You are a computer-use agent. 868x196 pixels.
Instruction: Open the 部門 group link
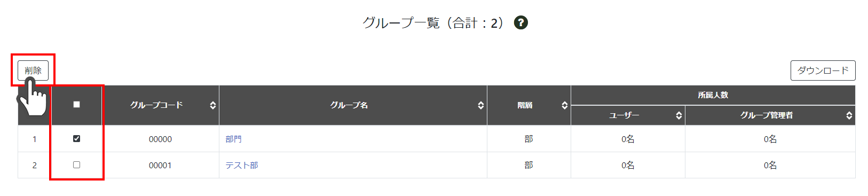(233, 139)
